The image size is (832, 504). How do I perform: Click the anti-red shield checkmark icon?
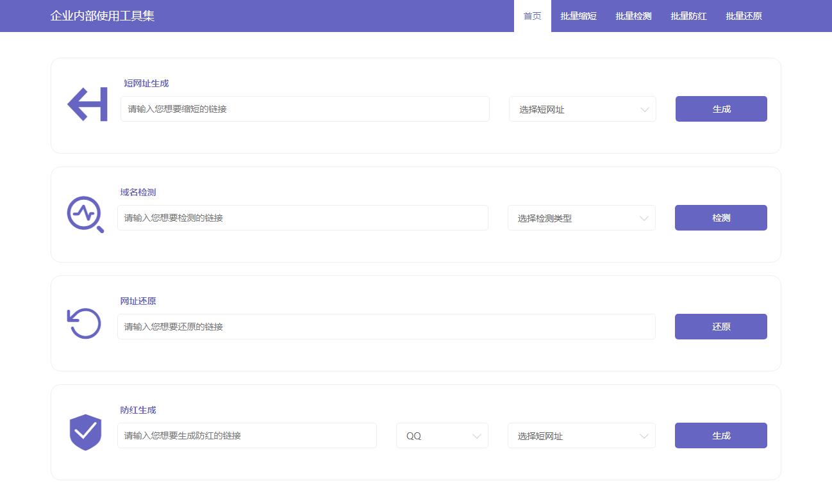[85, 432]
